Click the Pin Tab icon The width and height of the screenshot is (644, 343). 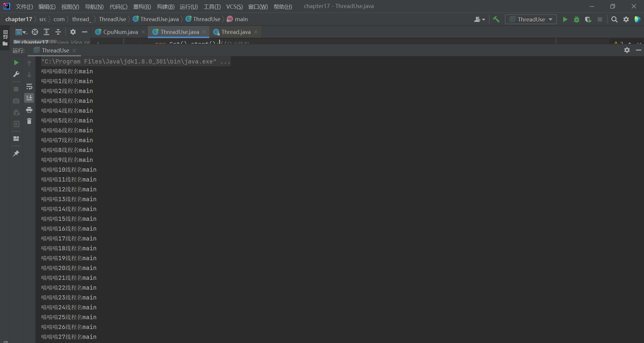(16, 153)
